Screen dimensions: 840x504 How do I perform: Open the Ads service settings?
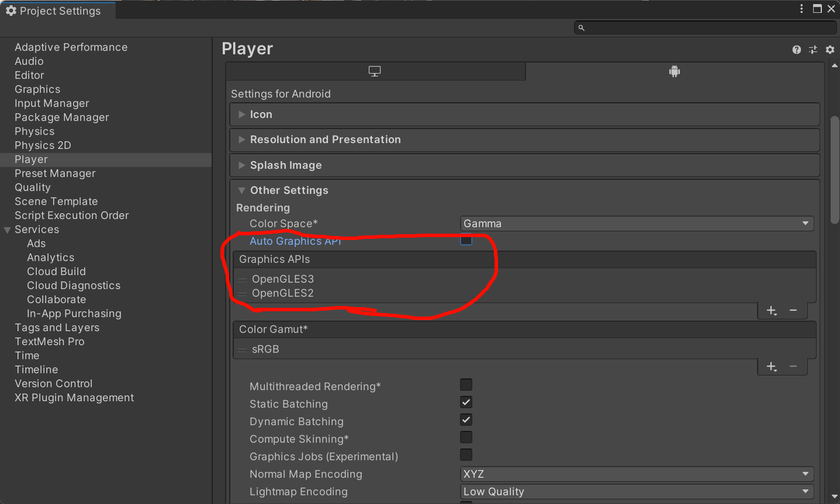pos(36,244)
